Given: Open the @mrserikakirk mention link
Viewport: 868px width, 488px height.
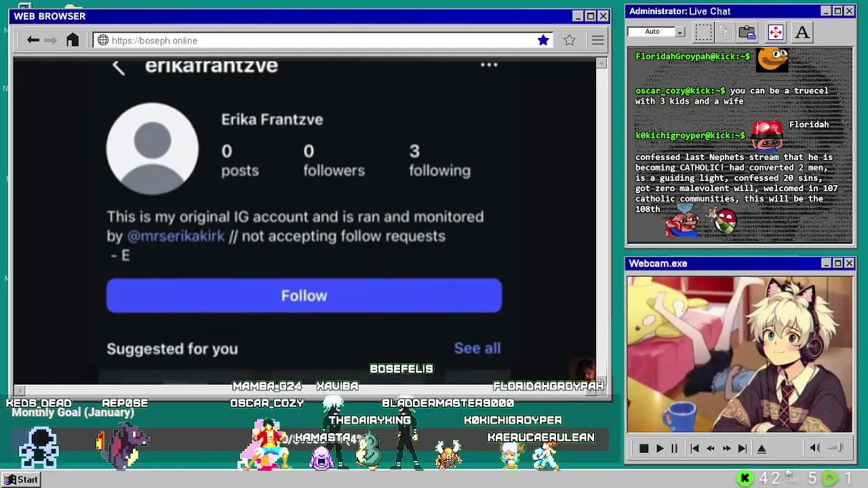Looking at the screenshot, I should click(x=176, y=236).
